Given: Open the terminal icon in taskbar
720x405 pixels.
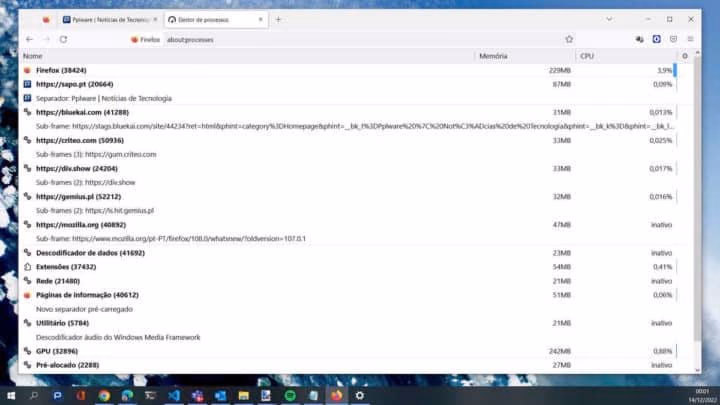Looking at the screenshot, I should tap(150, 395).
